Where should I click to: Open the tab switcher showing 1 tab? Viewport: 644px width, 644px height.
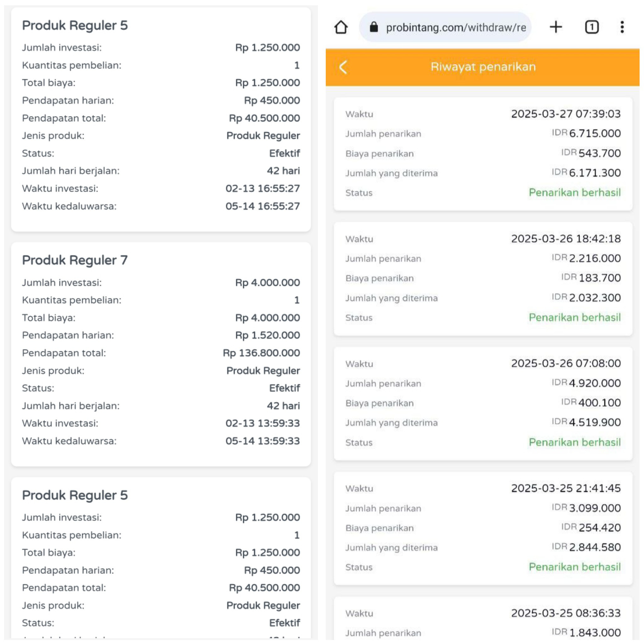[x=592, y=27]
